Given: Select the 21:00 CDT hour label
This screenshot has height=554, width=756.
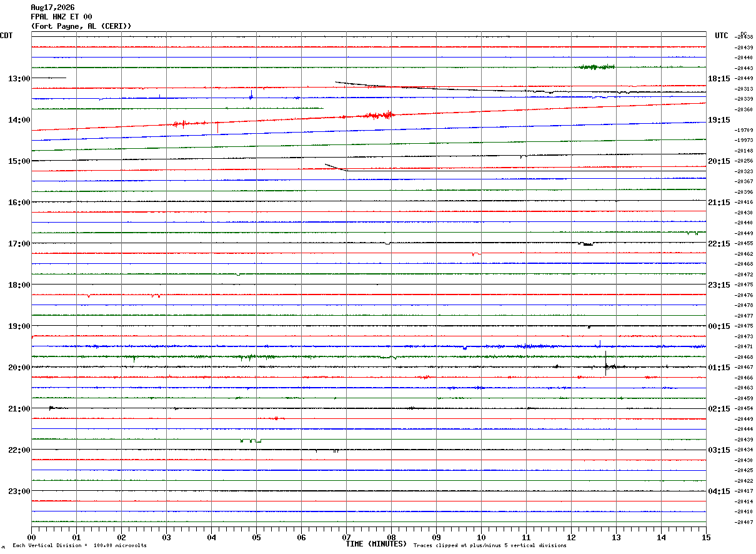Looking at the screenshot, I should tap(19, 409).
